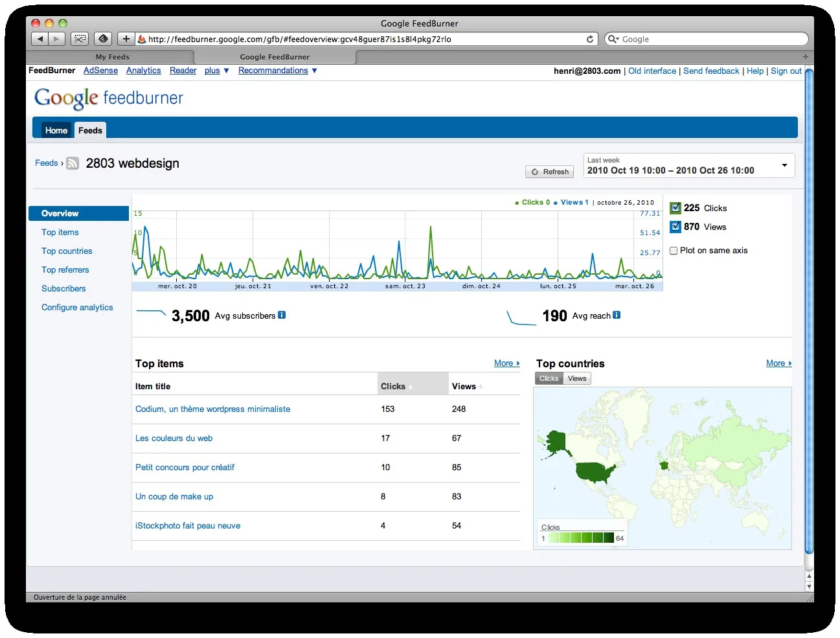Image resolution: width=840 pixels, height=638 pixels.
Task: Enable Plot on same axis
Action: coord(674,251)
